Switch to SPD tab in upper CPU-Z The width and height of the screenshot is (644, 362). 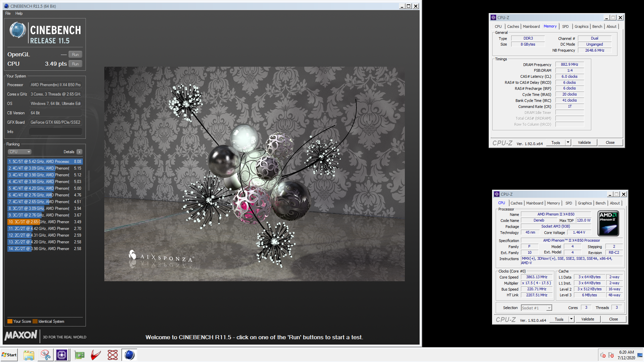click(x=565, y=26)
